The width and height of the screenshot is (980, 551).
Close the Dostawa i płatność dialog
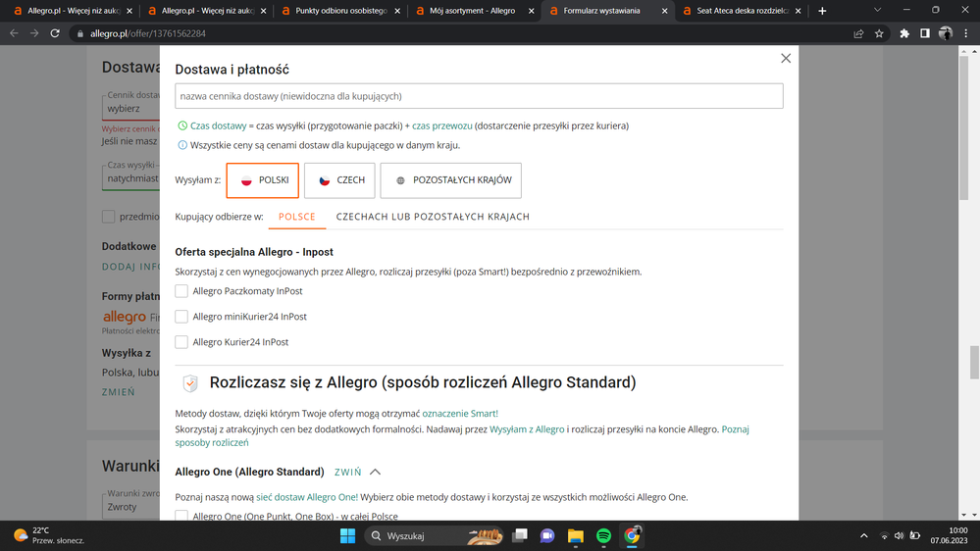(786, 58)
